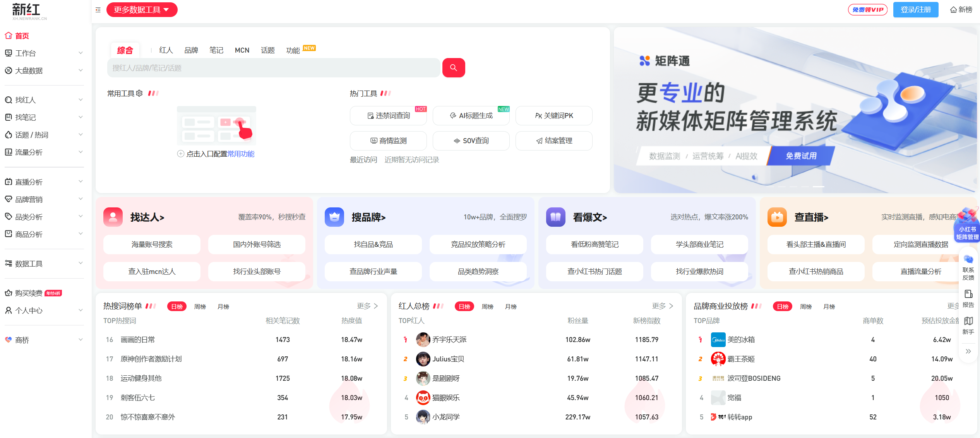Click the 登录/注册 button

point(915,10)
